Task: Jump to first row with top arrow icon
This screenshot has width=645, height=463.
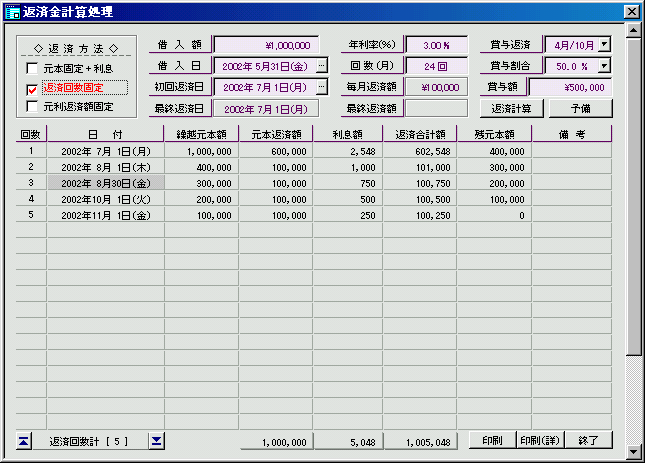Action: coord(25,440)
